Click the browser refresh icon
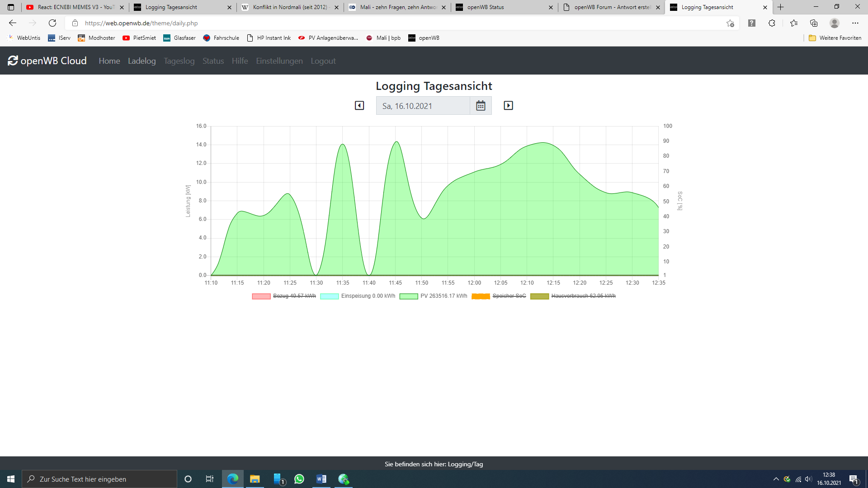Viewport: 868px width, 488px height. [x=52, y=23]
